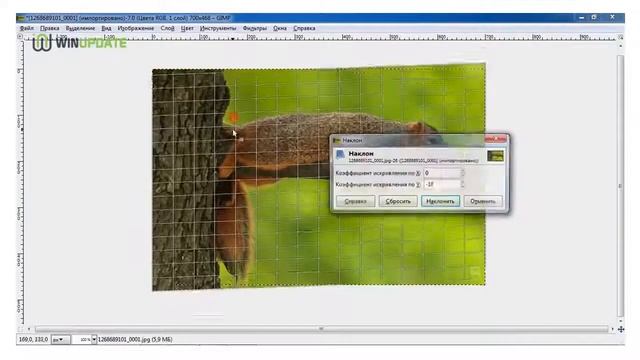Click vertical scrollbar down arrow
The width and height of the screenshot is (640, 360).
[621, 321]
